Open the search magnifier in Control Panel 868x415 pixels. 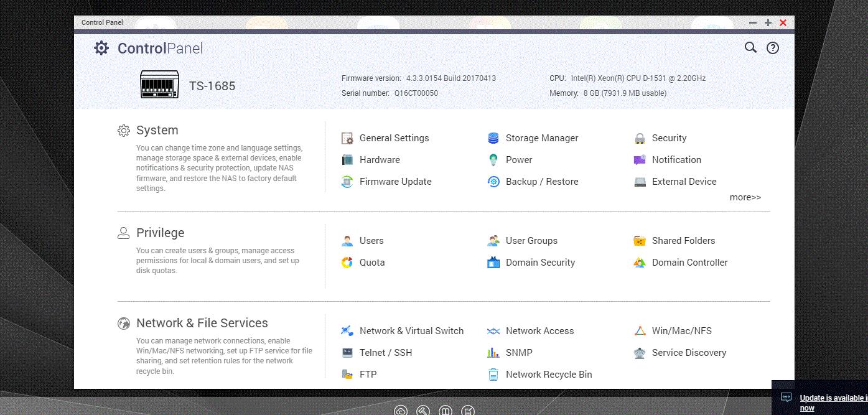(750, 48)
